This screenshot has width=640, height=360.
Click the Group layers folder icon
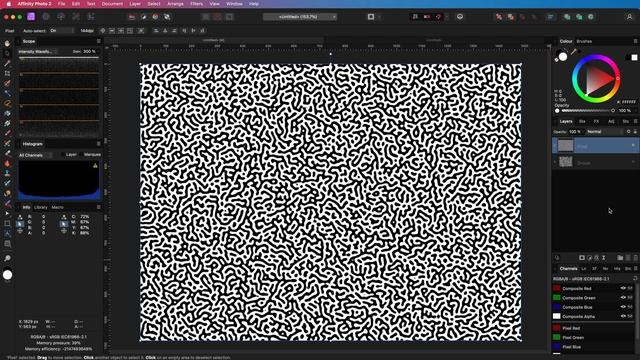point(620,258)
